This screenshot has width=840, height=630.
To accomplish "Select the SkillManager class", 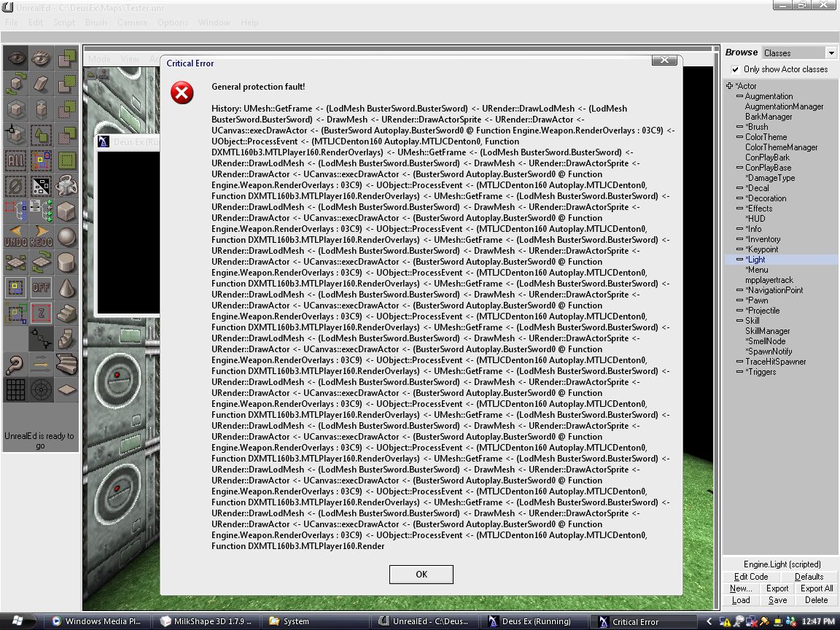I will tap(767, 330).
